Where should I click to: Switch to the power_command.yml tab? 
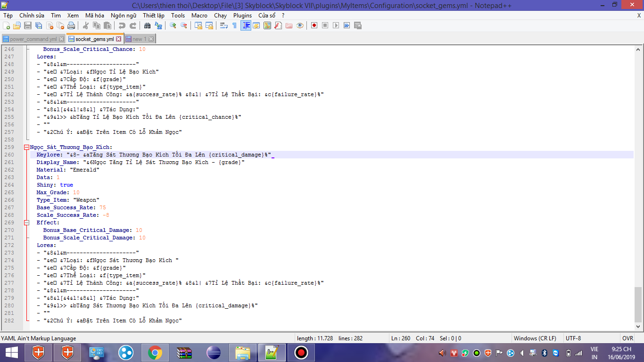33,39
